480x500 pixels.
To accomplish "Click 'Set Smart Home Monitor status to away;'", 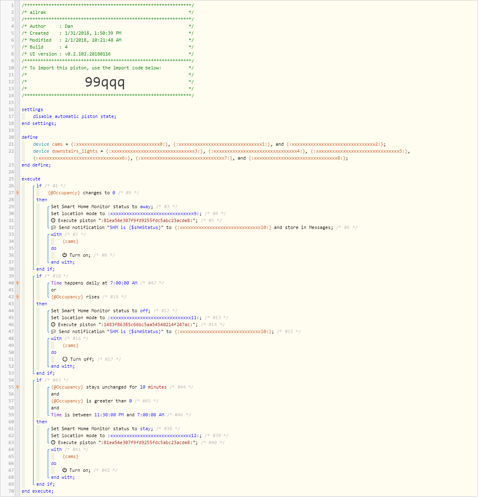I will (x=102, y=207).
